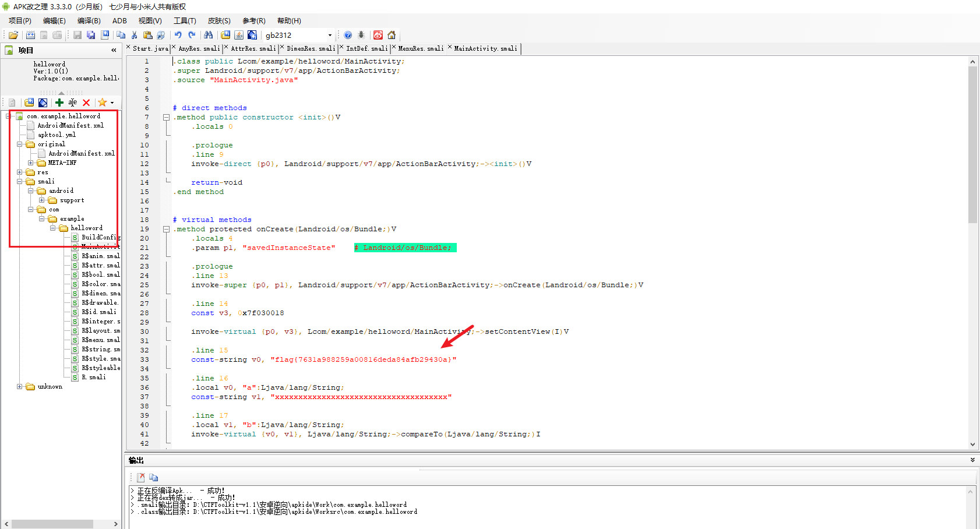Viewport: 980px width, 529px height.
Task: Click the flag string on line 33
Action: [363, 359]
